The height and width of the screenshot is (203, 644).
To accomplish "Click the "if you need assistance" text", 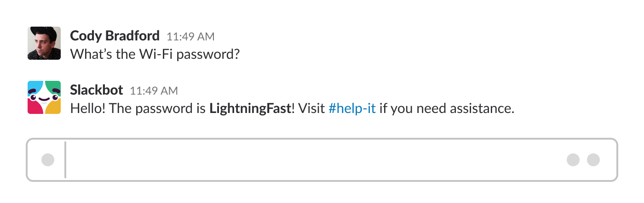I will click(446, 109).
